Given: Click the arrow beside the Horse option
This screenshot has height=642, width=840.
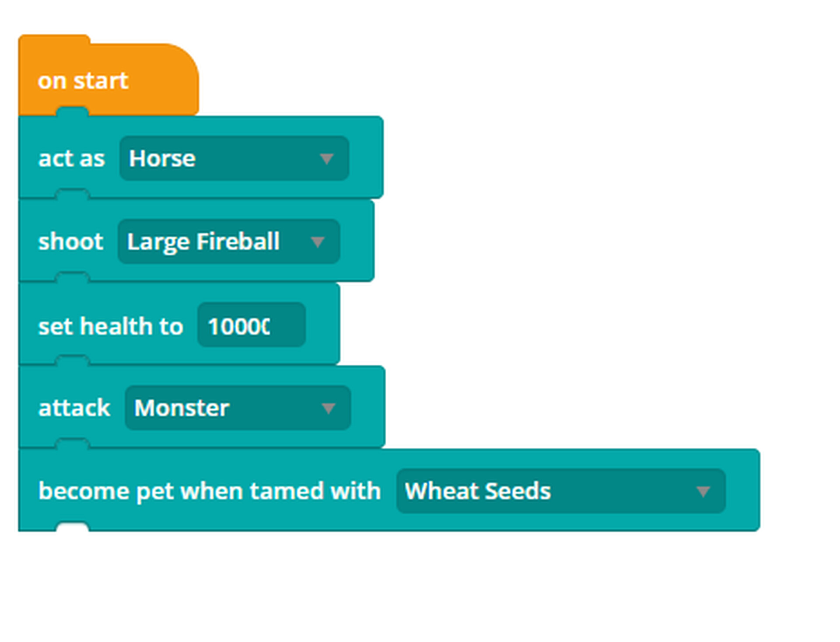Looking at the screenshot, I should (x=326, y=158).
